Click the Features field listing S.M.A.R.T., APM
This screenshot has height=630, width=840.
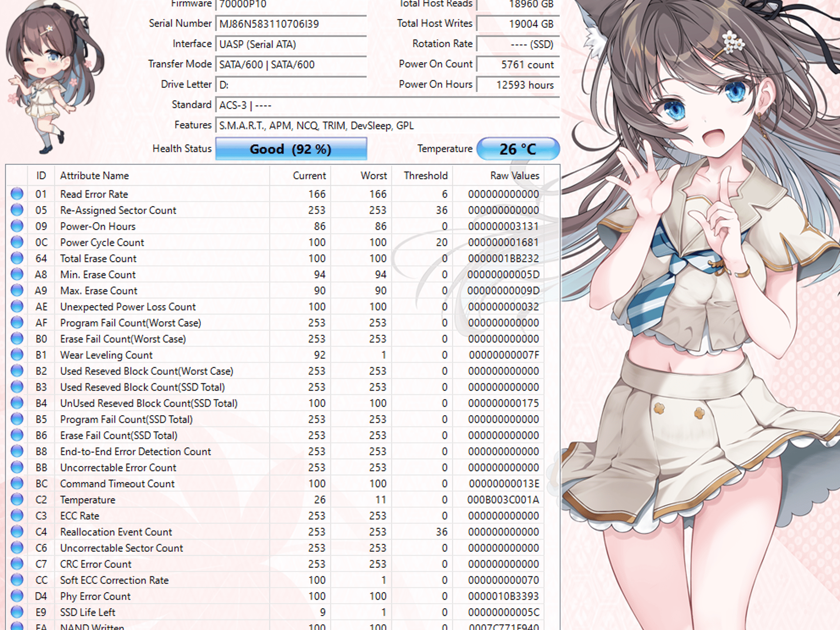tap(388, 126)
